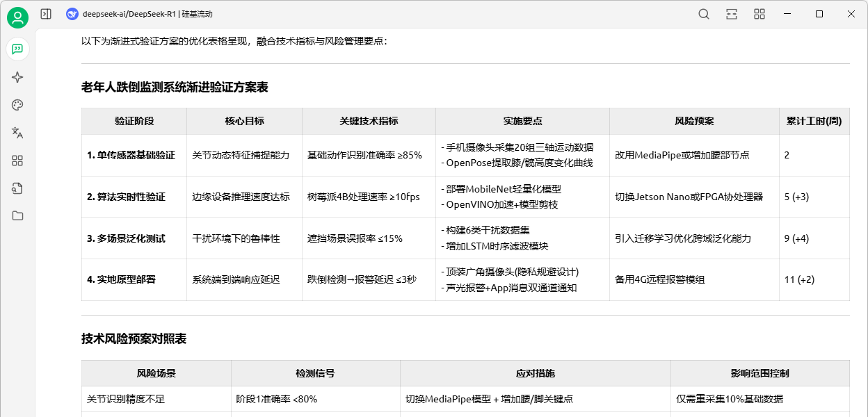Click the 边缘设备推理速度达标 cell

coord(245,197)
